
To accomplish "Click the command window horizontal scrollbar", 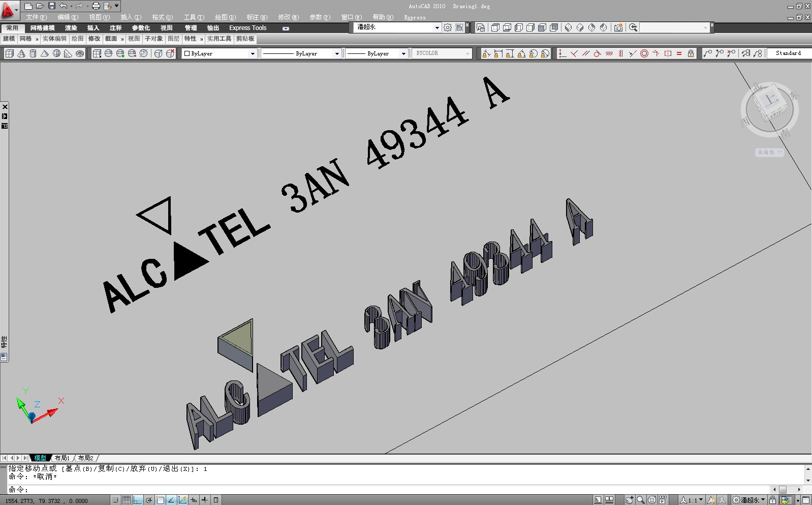I will pos(787,490).
